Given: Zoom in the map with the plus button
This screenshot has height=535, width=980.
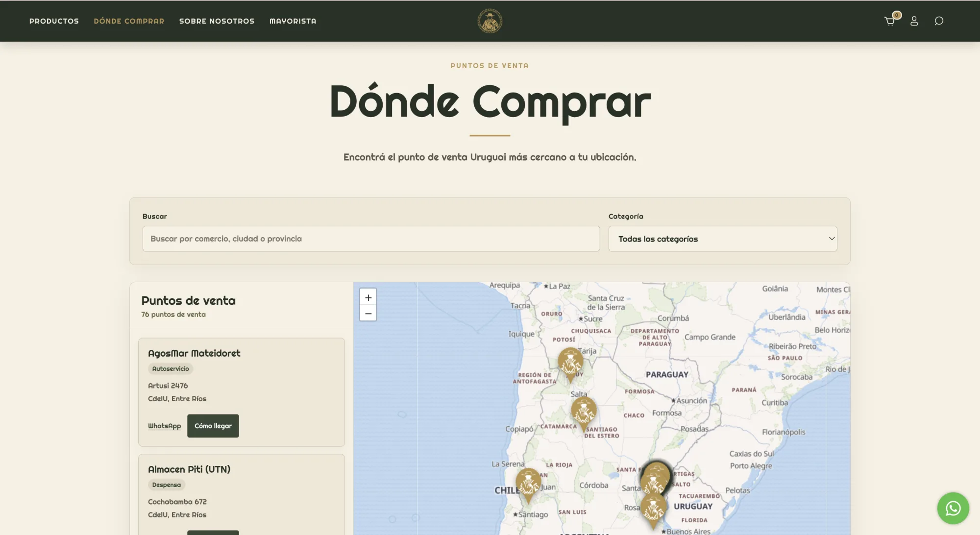Looking at the screenshot, I should tap(368, 297).
